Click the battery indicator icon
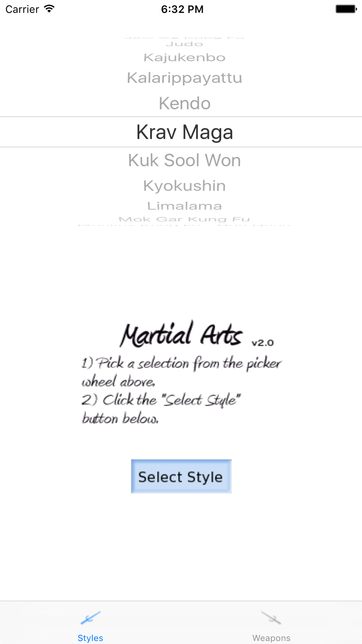 click(346, 9)
